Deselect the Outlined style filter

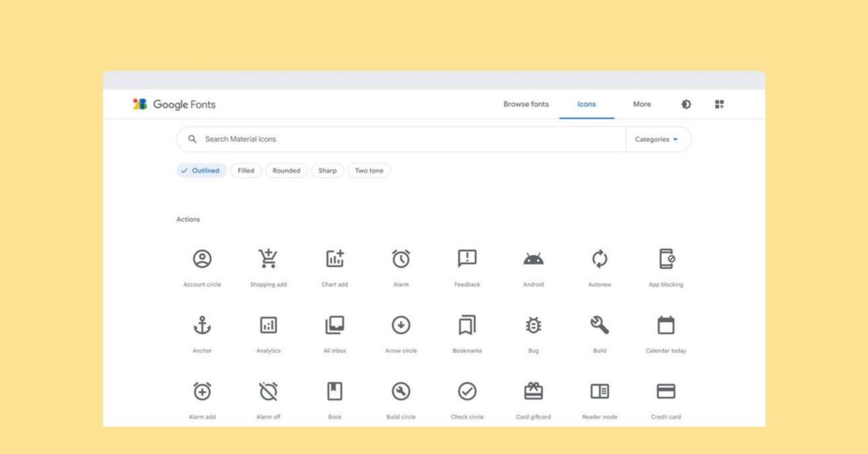[200, 171]
